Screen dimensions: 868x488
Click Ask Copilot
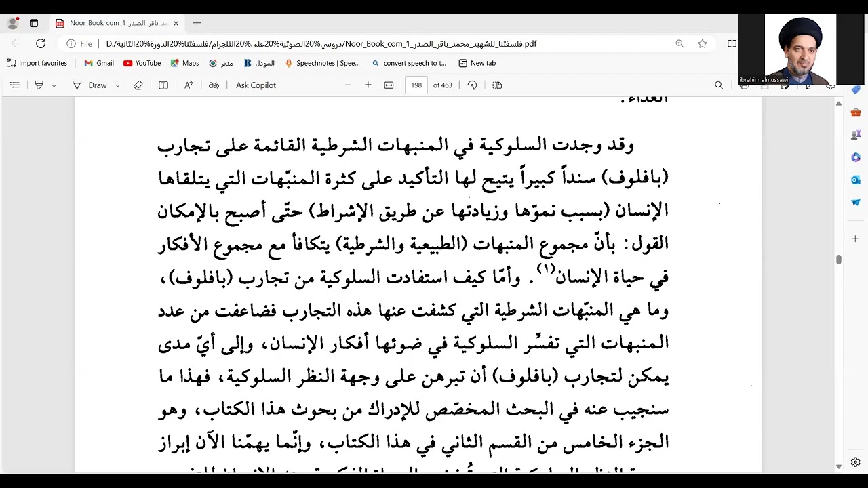[x=256, y=85]
